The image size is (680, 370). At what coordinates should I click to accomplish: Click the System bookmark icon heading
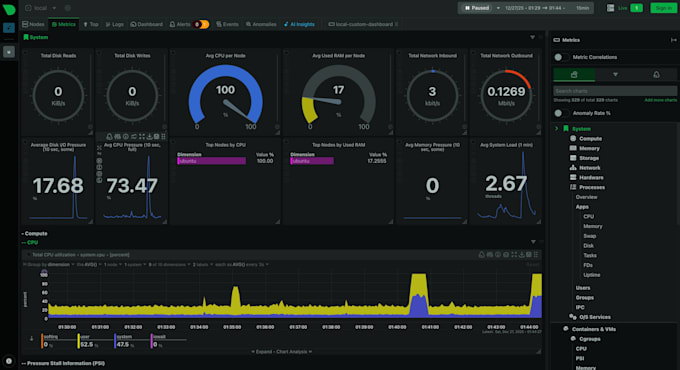[26, 37]
